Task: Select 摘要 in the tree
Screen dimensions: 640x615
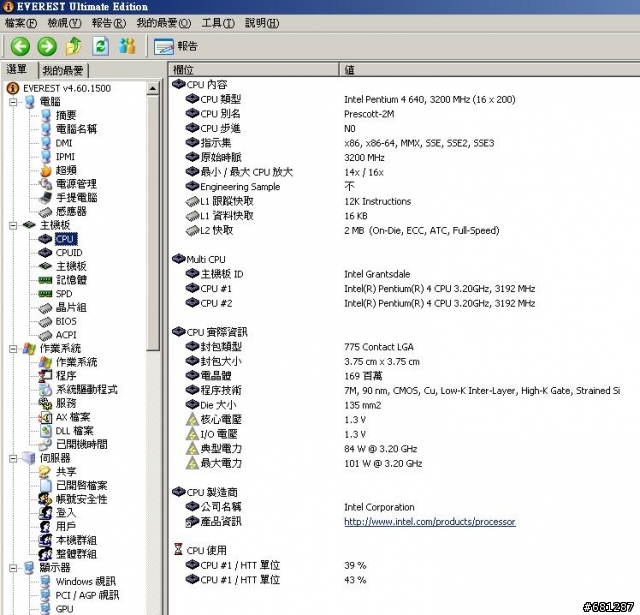Action: pyautogui.click(x=66, y=115)
